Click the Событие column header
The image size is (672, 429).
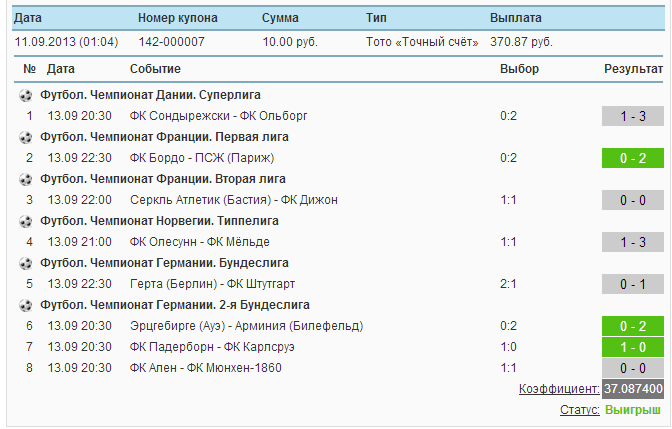tap(155, 68)
